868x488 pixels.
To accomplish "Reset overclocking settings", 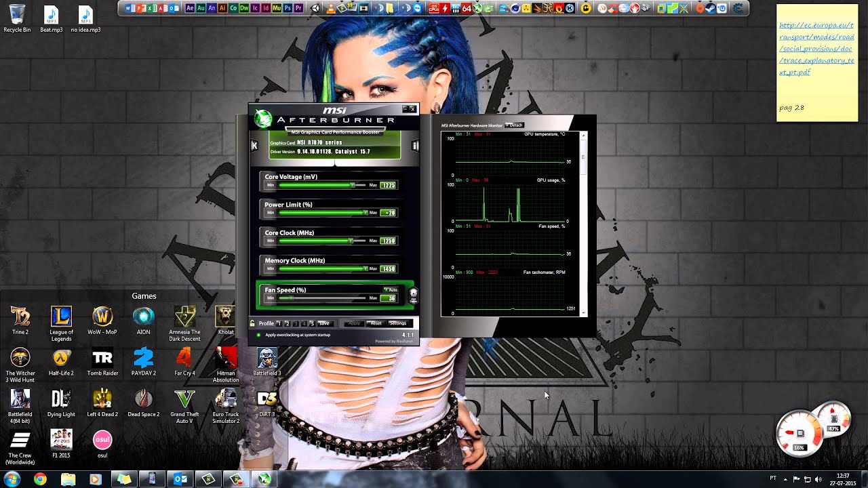I will pyautogui.click(x=376, y=323).
